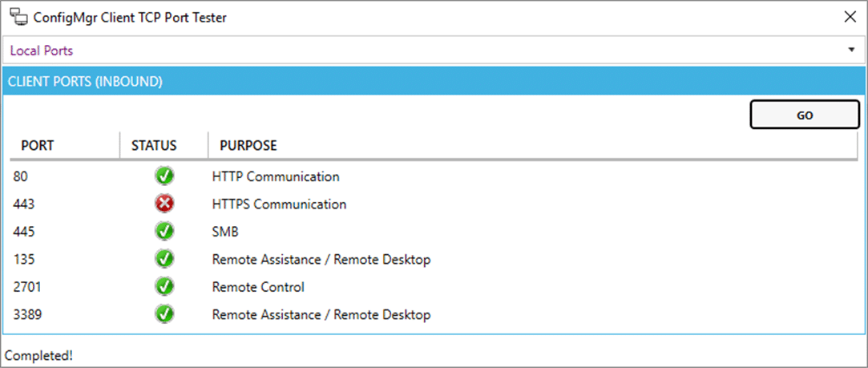Click green check status icon for port 135

(x=164, y=259)
